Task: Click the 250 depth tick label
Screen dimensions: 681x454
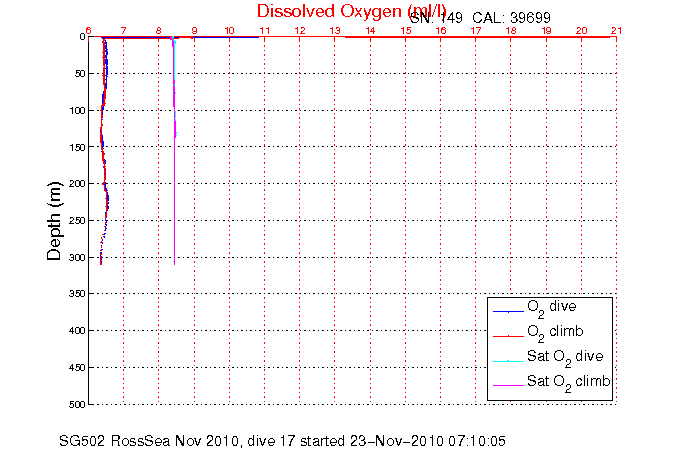Action: click(74, 220)
